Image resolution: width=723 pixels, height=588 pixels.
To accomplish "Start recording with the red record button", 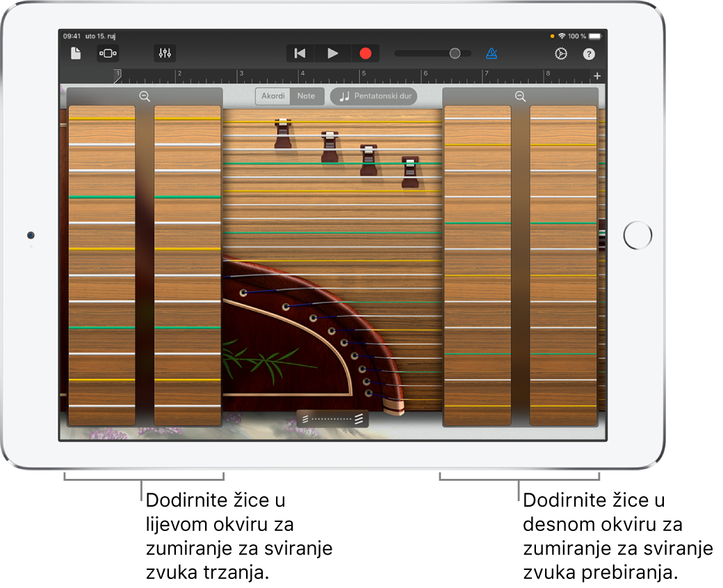I will click(364, 53).
